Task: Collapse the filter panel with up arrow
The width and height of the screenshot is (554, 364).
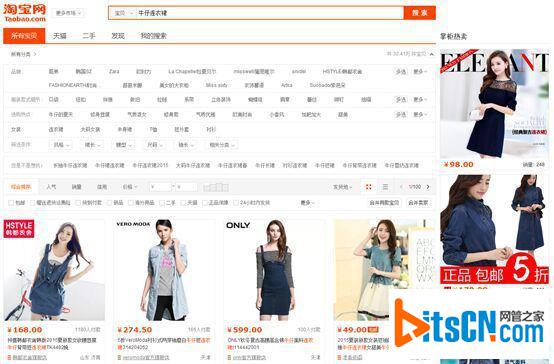Action: (x=432, y=54)
